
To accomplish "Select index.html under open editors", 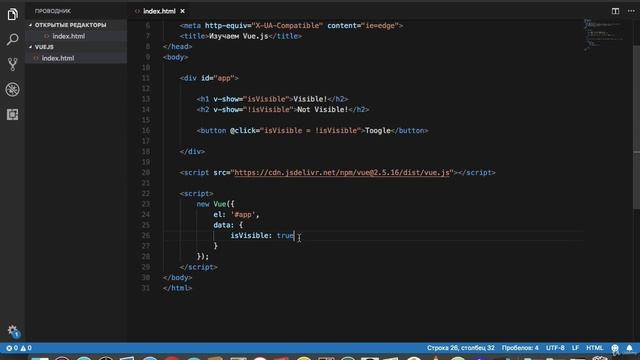I will (69, 36).
